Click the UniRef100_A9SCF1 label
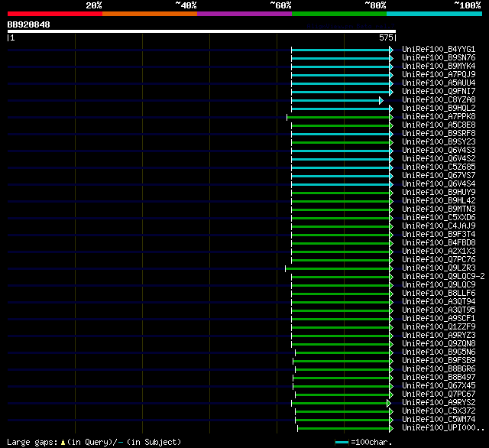 coord(439,319)
